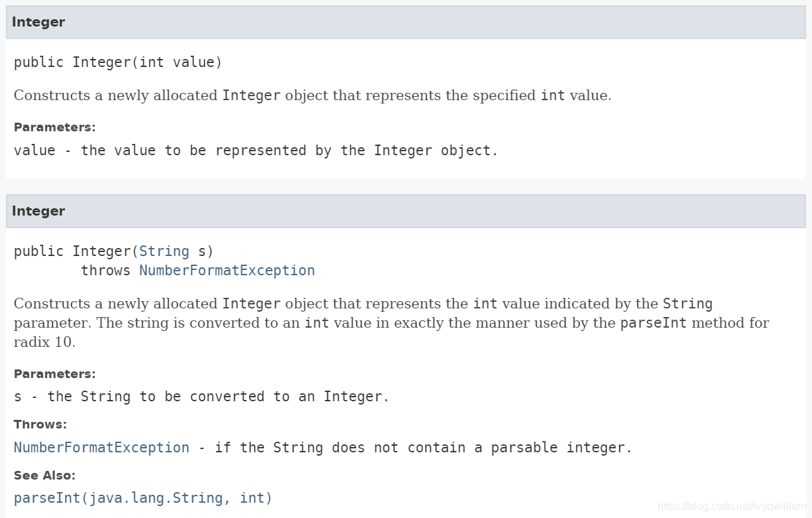
Task: Click the 'radix 10.' text
Action: 44,342
